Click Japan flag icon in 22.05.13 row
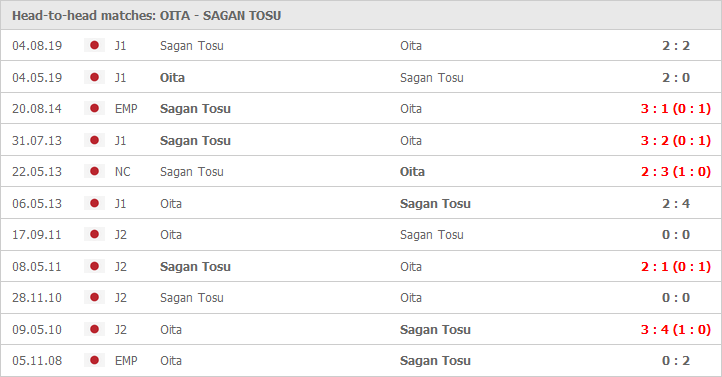The height and width of the screenshot is (377, 722). pyautogui.click(x=94, y=171)
